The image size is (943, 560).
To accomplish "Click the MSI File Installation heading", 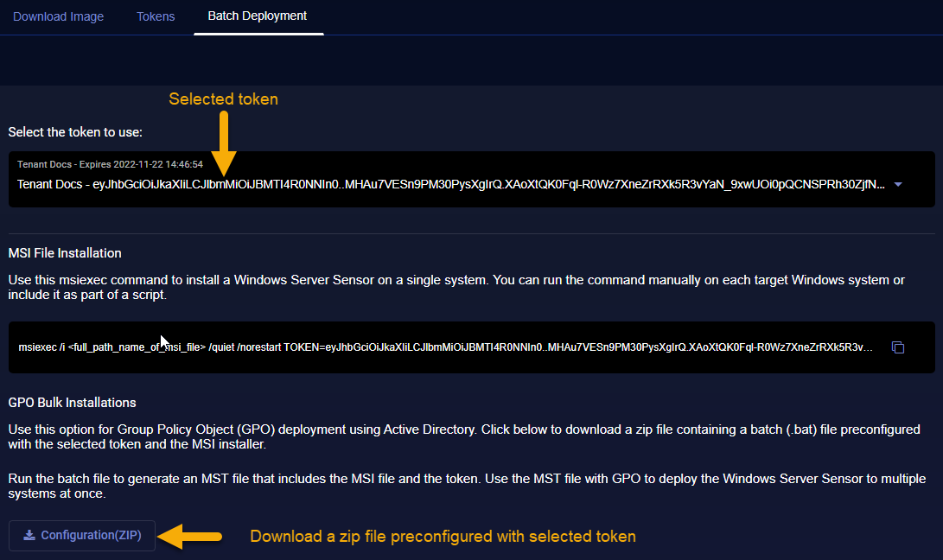I will 65,253.
